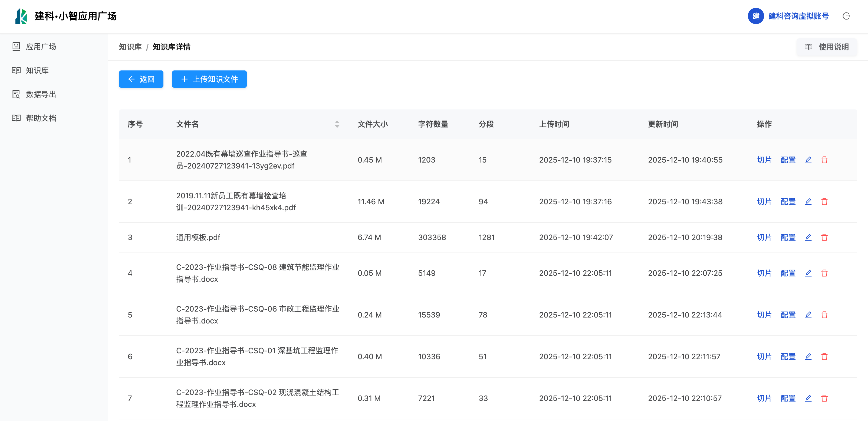Click edit pencil icon for row 2
This screenshot has height=421, width=868.
pyautogui.click(x=808, y=202)
